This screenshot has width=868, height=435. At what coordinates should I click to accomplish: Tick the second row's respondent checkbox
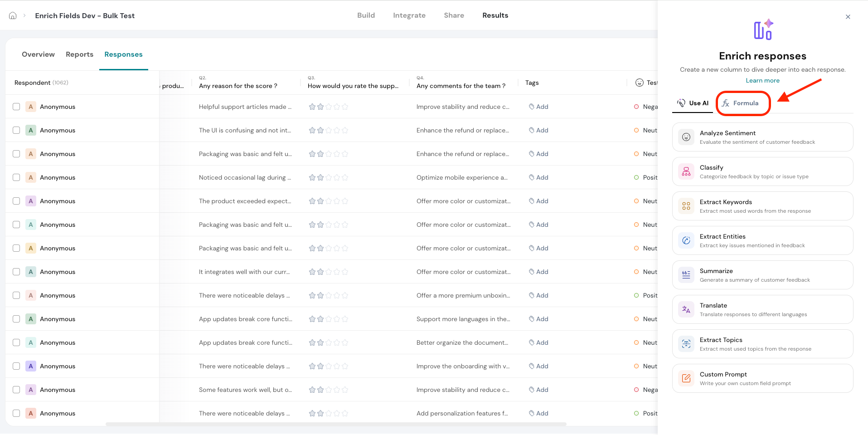(16, 130)
